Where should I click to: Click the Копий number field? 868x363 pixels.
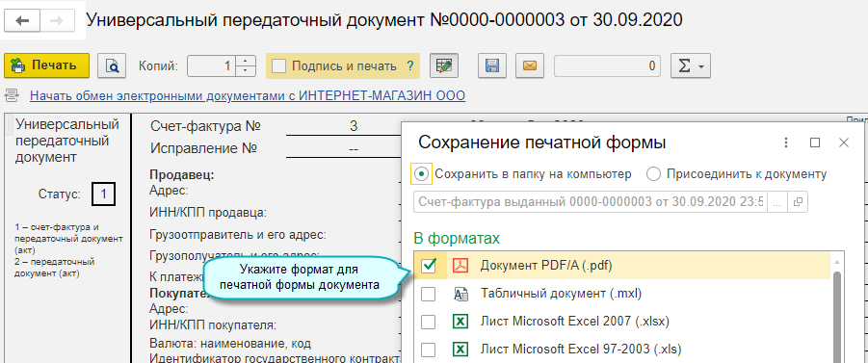[x=212, y=65]
